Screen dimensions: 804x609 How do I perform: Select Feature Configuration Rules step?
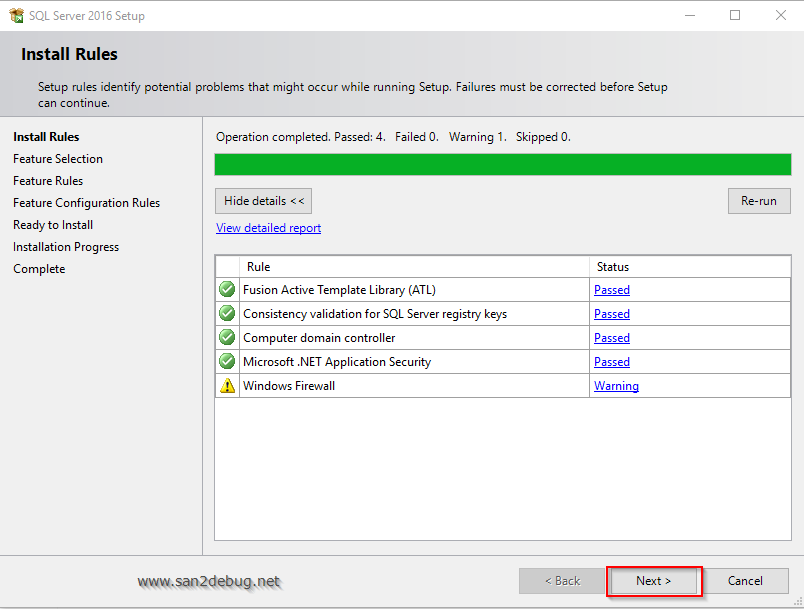point(87,203)
